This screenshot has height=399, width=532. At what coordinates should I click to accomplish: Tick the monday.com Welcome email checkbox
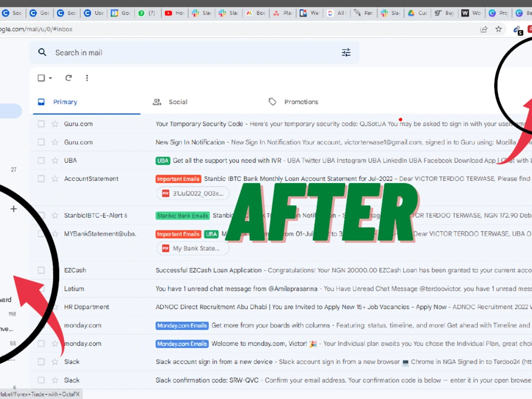(41, 344)
